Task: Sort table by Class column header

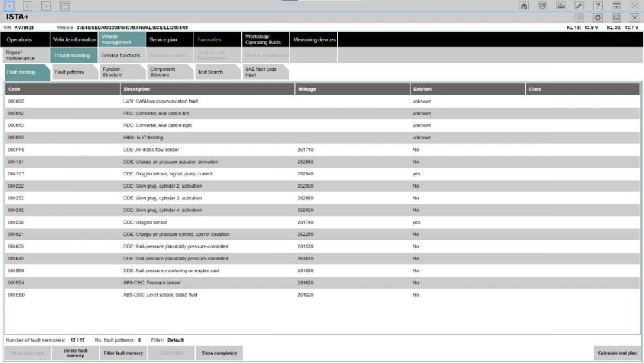Action: (583, 89)
